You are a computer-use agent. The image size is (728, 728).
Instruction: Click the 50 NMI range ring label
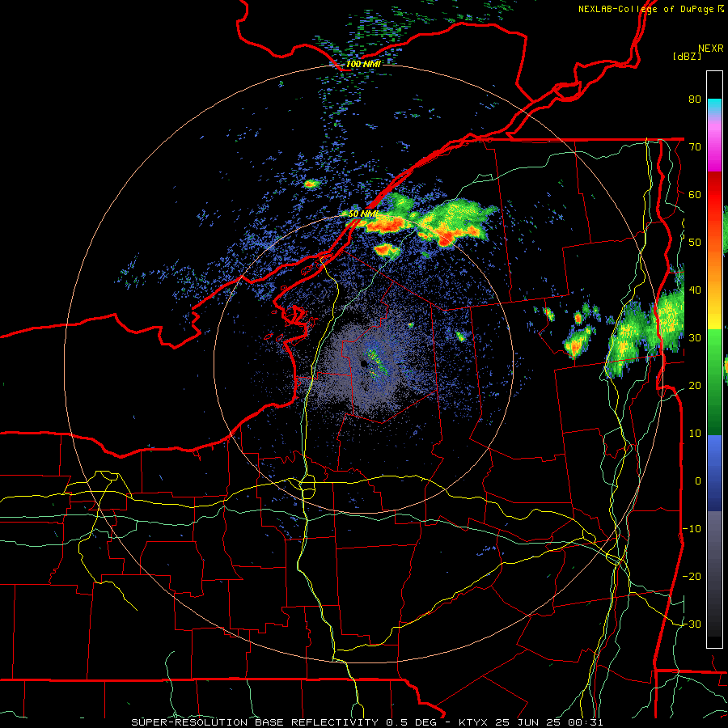click(x=363, y=214)
